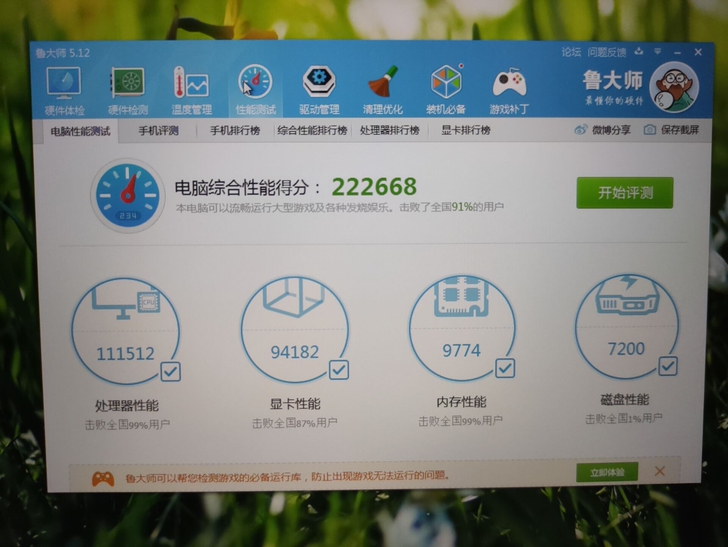Minimize the 鲁大师 window

(678, 52)
